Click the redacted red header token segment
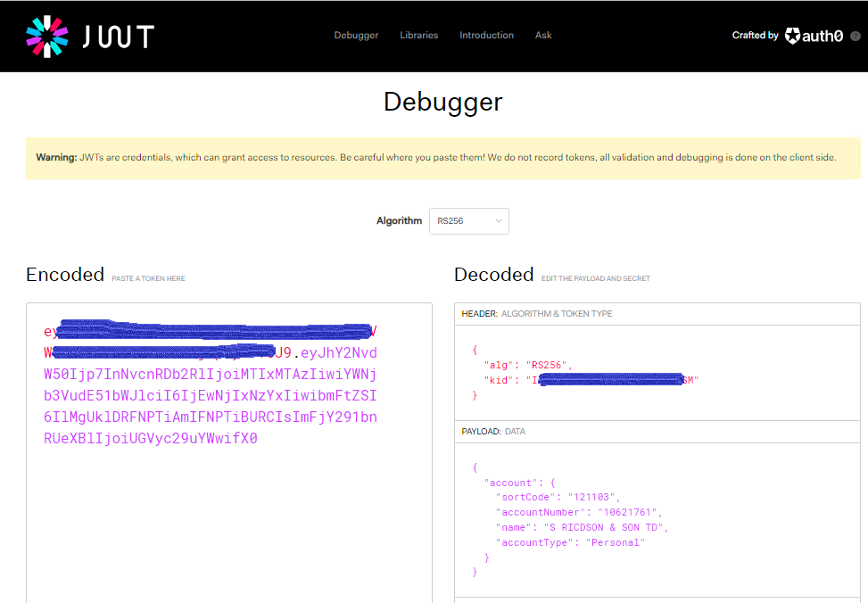Image resolution: width=868 pixels, height=603 pixels. click(205, 332)
